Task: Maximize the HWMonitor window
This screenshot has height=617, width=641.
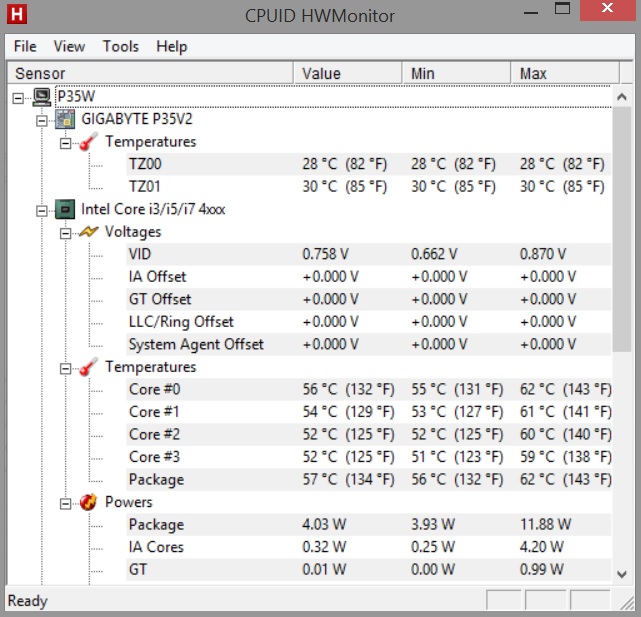Action: 563,8
